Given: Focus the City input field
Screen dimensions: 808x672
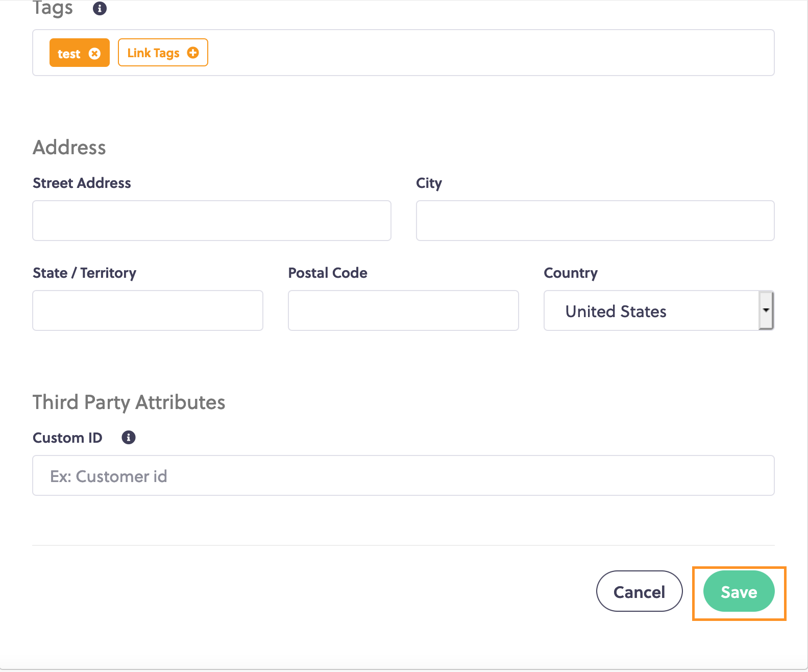Looking at the screenshot, I should pos(595,221).
